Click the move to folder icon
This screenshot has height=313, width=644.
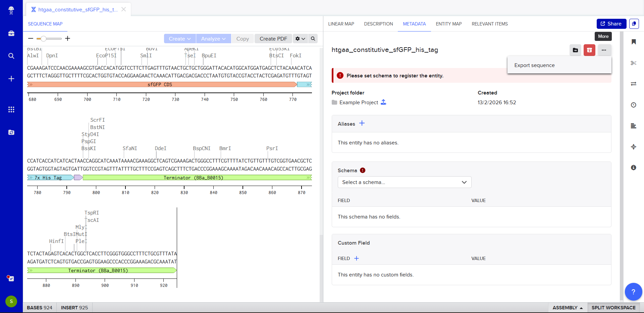(x=575, y=50)
